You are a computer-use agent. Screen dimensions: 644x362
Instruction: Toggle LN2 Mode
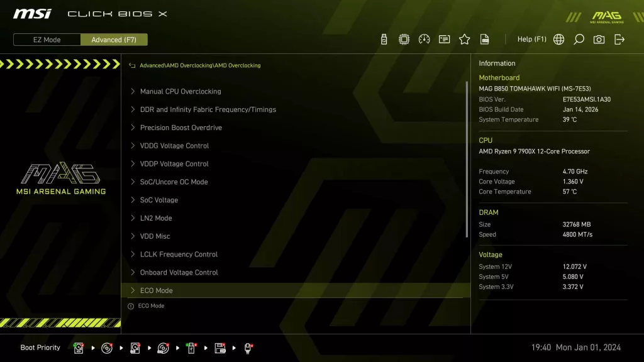[155, 217]
